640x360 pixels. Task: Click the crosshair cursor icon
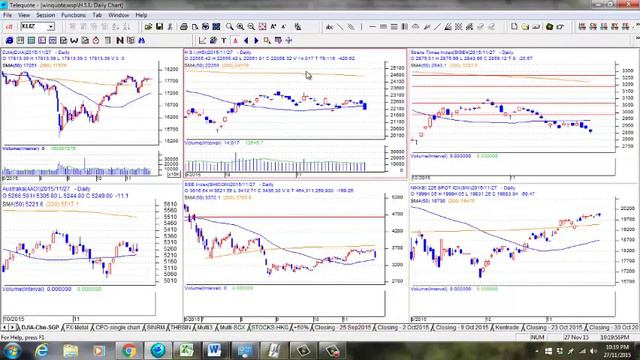click(x=289, y=40)
